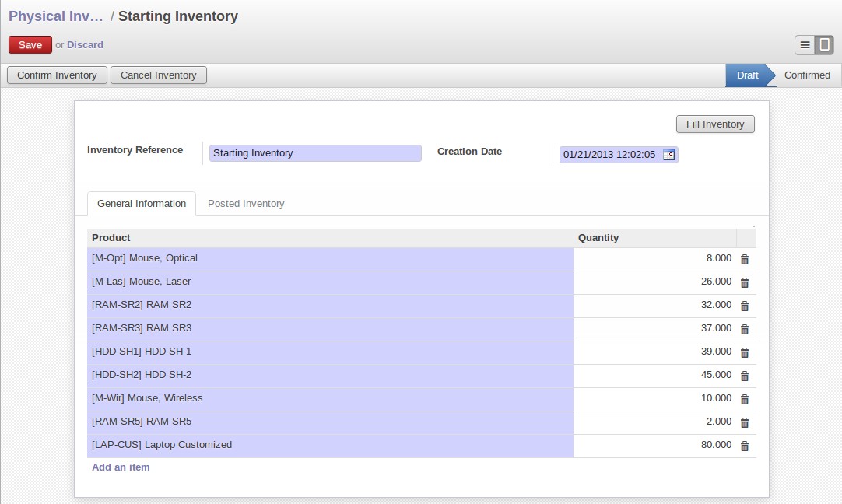Go back to Physical Inventories breadcrumb
842x504 pixels.
pyautogui.click(x=55, y=16)
